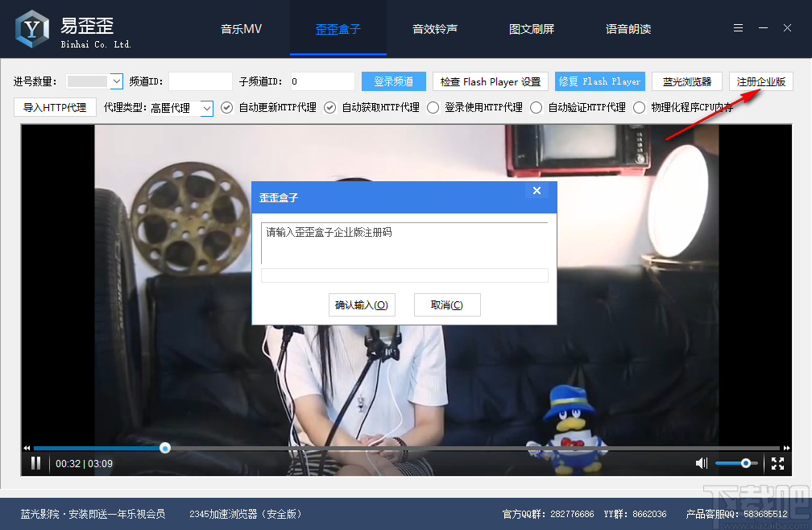Screen dimensions: 812x530
Task: Switch to the 音乐MV tab
Action: pos(241,28)
